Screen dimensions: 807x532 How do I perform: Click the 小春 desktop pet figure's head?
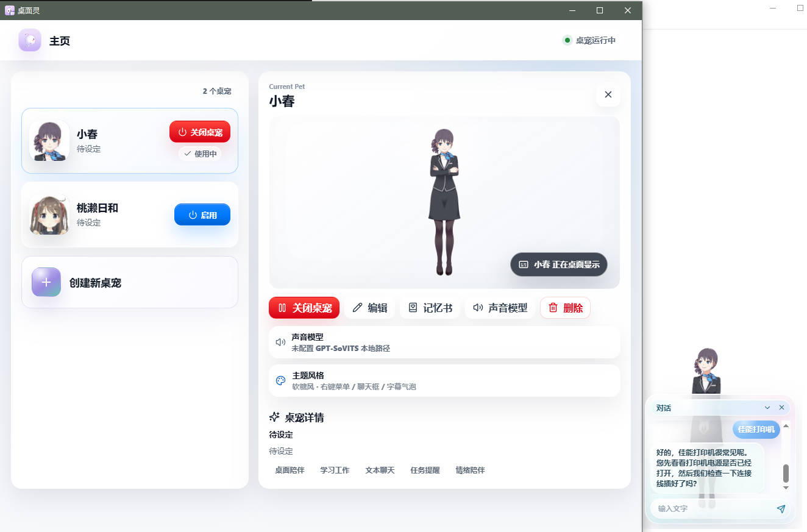tap(707, 363)
